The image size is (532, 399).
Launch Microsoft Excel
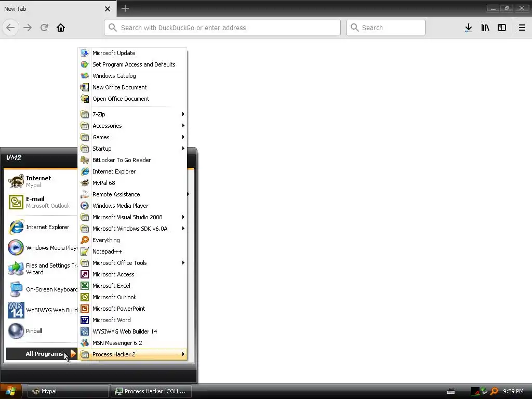click(132, 286)
